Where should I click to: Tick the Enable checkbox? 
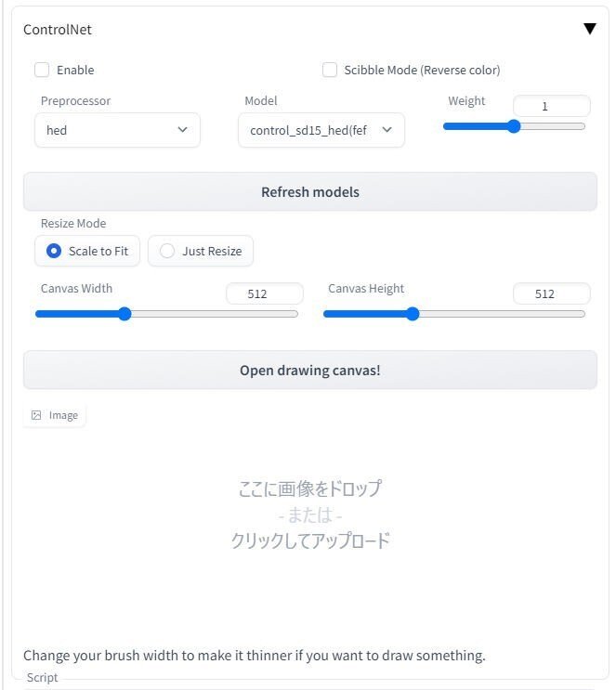click(x=42, y=70)
